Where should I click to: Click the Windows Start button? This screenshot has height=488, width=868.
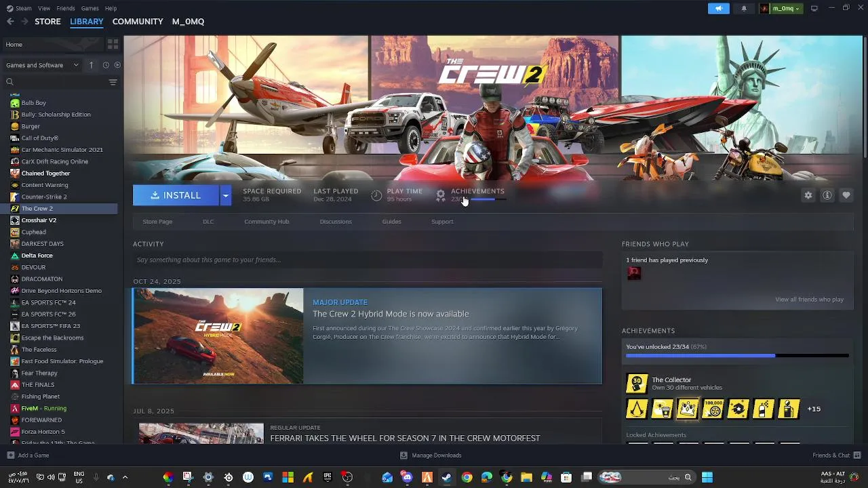[707, 477]
